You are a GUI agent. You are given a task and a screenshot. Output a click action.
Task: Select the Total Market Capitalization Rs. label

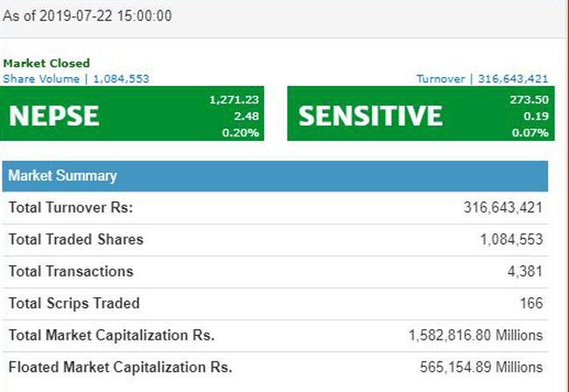pyautogui.click(x=111, y=335)
